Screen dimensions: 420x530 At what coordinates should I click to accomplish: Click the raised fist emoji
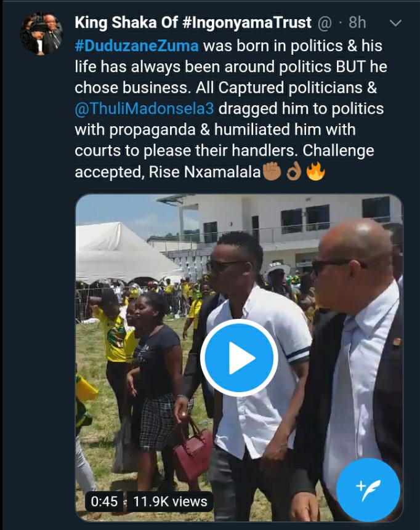point(272,171)
